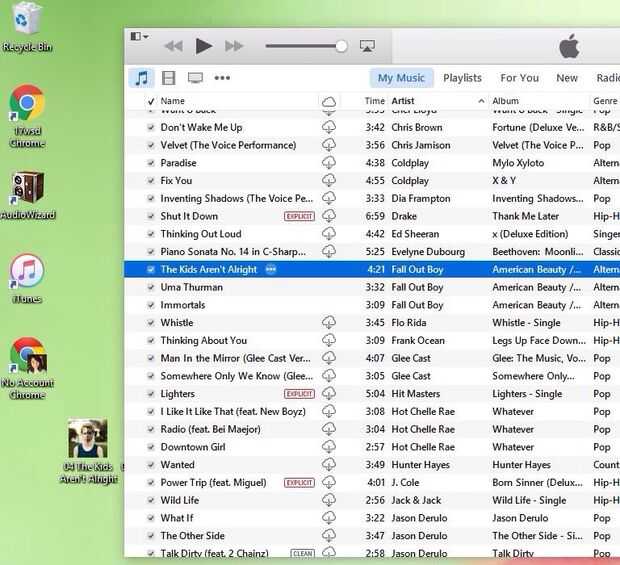Download Whistle from iCloud
This screenshot has height=565, width=620.
pos(329,323)
